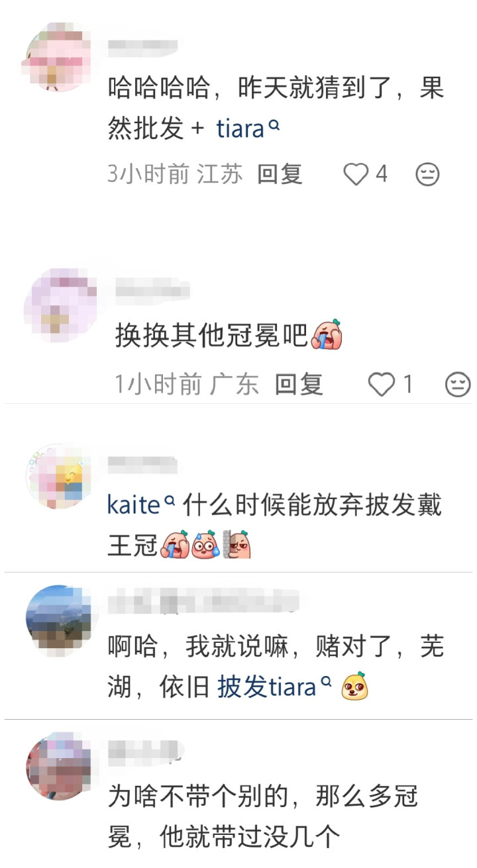The height and width of the screenshot is (868, 477).
Task: Reply to the Jiangsu comment via 回复
Action: click(280, 174)
